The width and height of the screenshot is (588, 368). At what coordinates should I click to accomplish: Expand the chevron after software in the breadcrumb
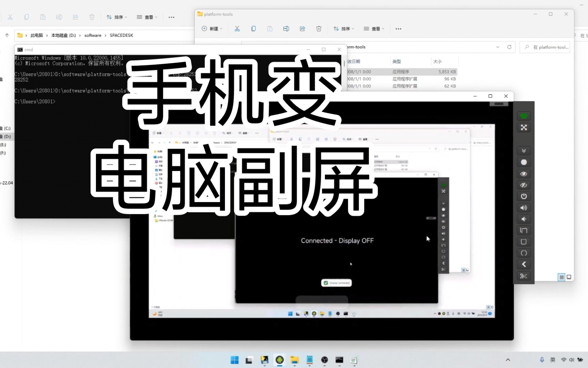point(105,35)
